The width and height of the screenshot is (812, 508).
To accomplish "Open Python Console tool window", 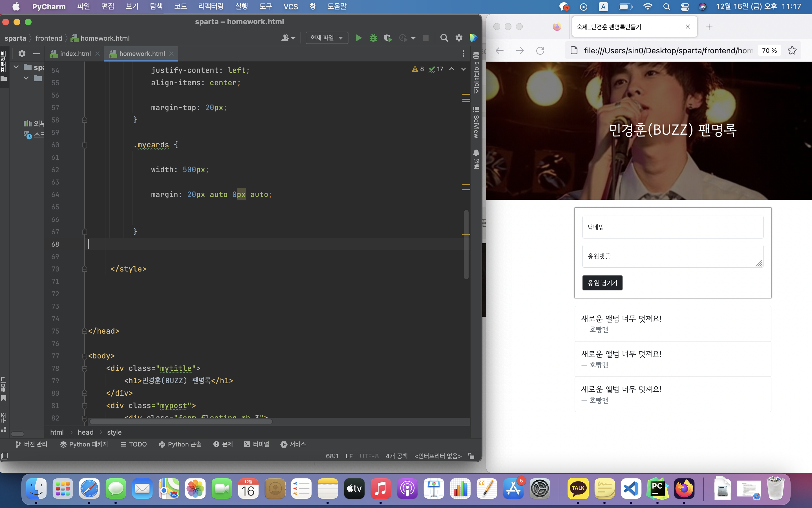I will 180,444.
